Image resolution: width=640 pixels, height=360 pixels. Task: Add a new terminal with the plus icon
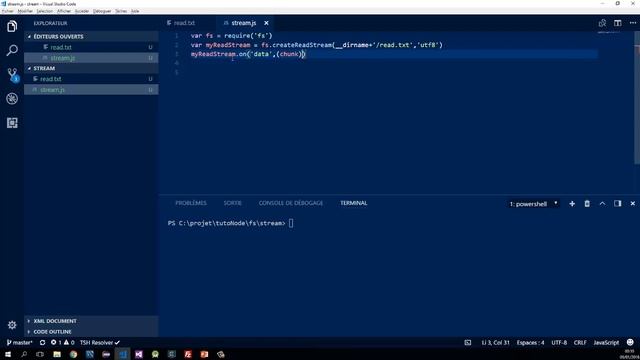572,204
